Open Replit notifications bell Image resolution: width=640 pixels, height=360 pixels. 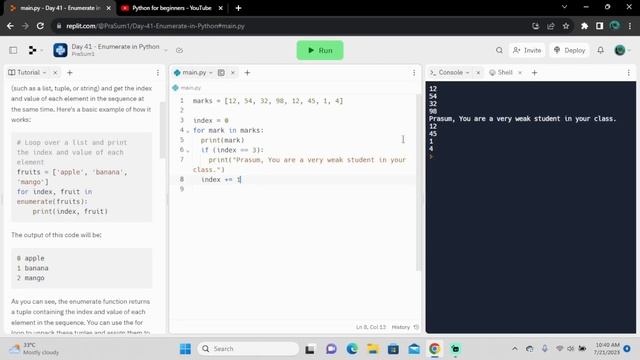coord(600,50)
